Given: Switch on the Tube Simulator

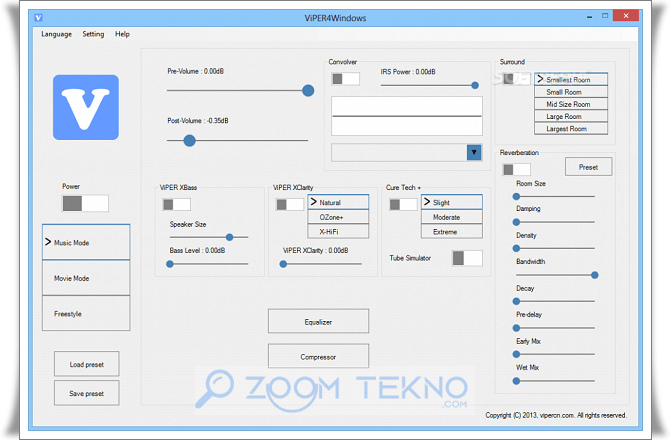Looking at the screenshot, I should 467,258.
